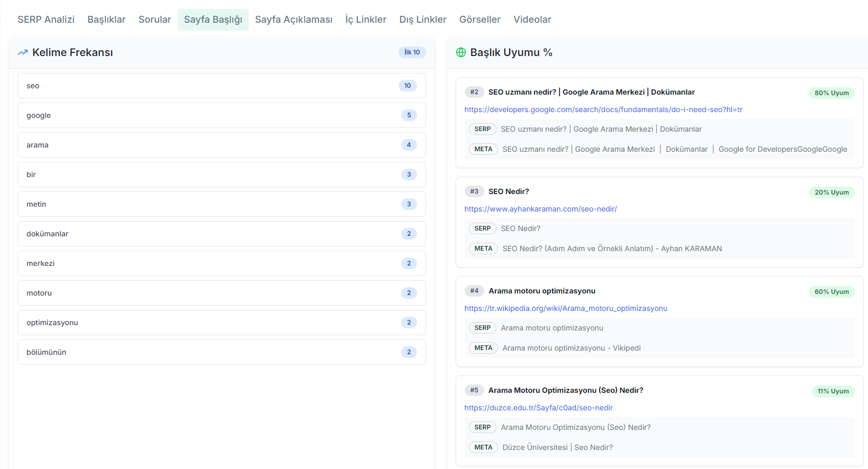Image resolution: width=868 pixels, height=469 pixels.
Task: Select the 'arama' keyword row
Action: pos(222,145)
